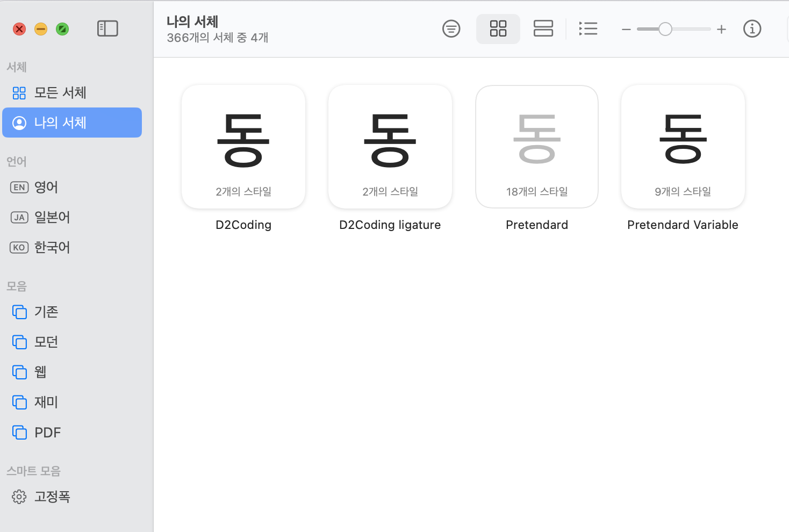The width and height of the screenshot is (789, 532).
Task: Click the Pretendard Variable name label
Action: tap(683, 225)
